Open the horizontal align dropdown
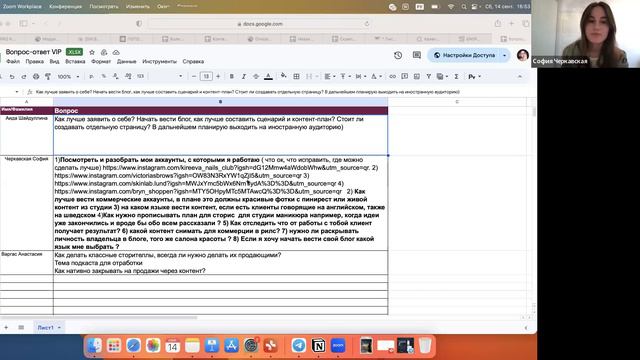This screenshot has width=640, height=360. point(329,76)
